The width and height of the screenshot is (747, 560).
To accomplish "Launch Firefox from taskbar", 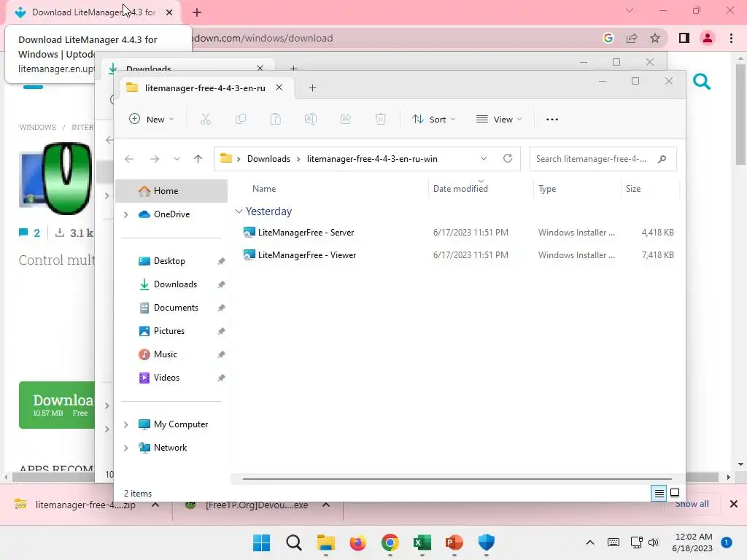I will click(x=357, y=542).
